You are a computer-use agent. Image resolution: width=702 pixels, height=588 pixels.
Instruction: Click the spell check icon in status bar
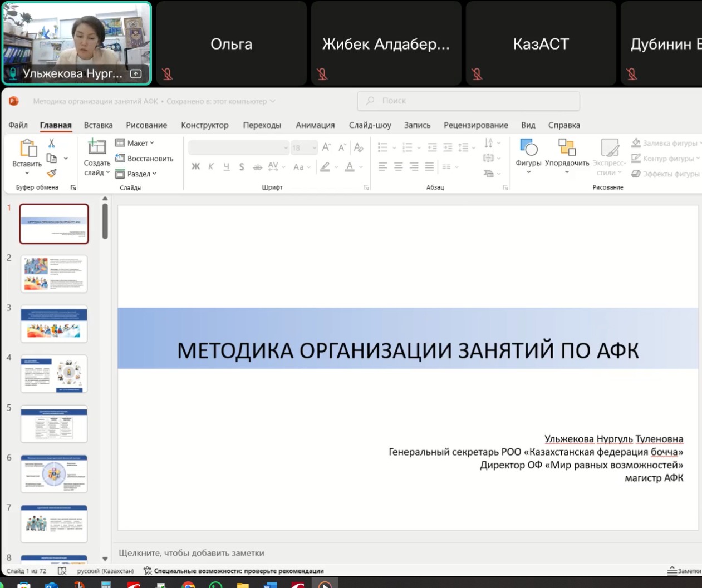point(62,571)
